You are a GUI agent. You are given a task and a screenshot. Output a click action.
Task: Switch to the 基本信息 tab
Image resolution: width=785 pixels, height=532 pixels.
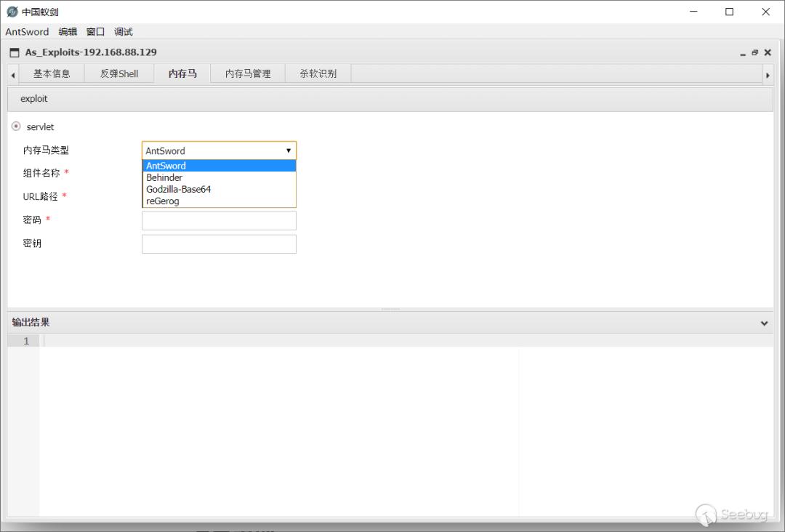tap(52, 73)
